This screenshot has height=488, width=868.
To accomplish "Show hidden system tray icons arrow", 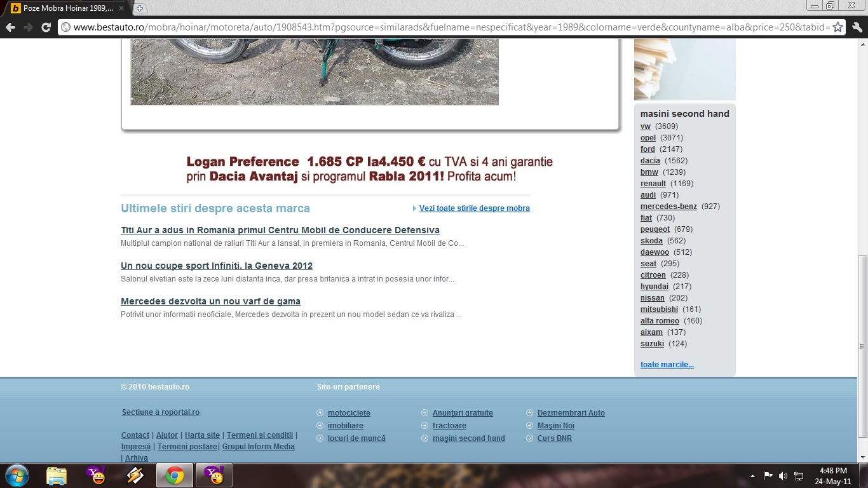I will (x=753, y=476).
